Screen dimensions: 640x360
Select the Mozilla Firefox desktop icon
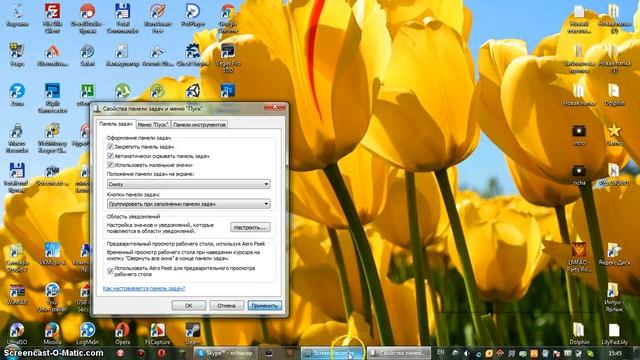(52, 333)
